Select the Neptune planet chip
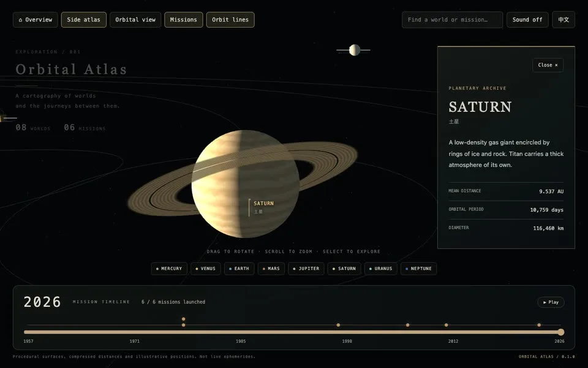 (418, 269)
